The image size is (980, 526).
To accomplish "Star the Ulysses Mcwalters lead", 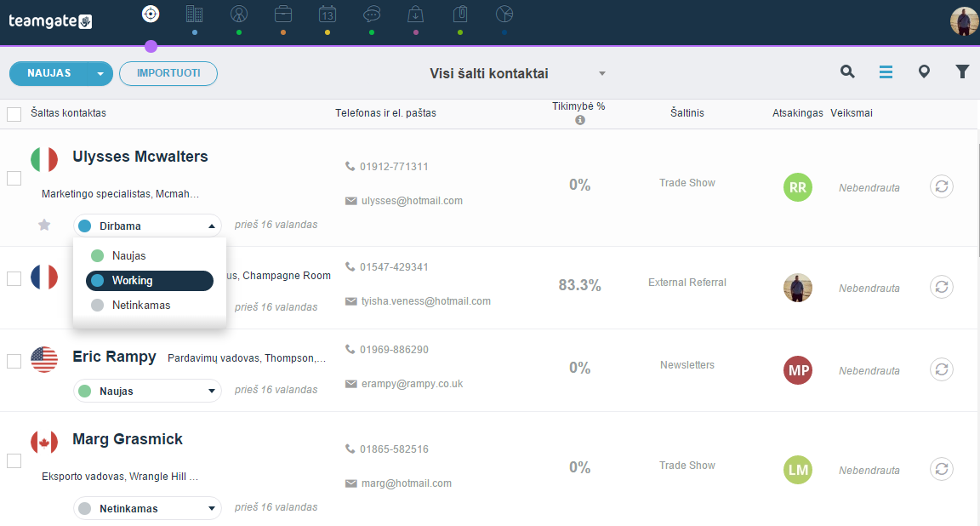I will pos(44,225).
